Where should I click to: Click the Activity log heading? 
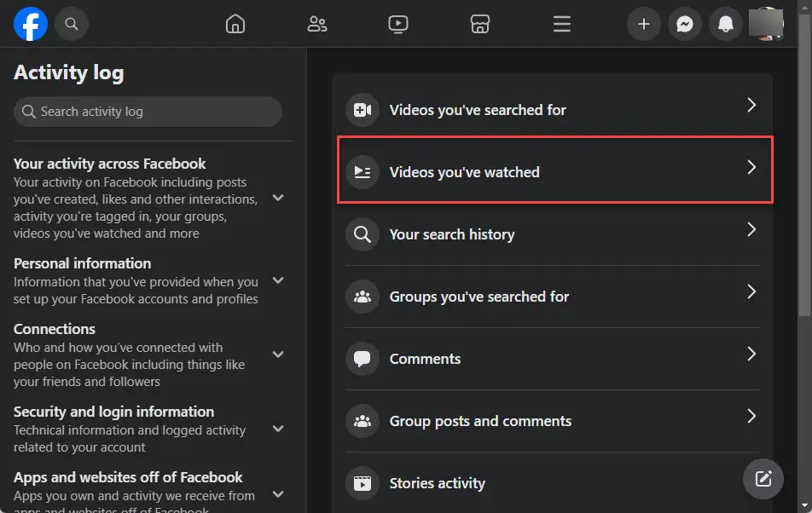click(x=69, y=72)
